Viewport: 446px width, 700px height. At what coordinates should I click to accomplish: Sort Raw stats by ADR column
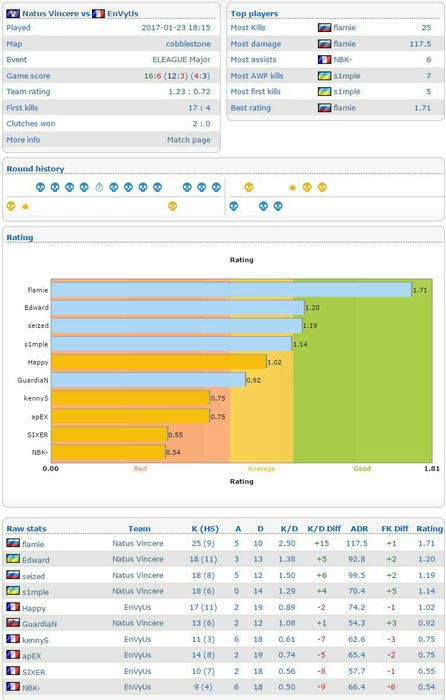(x=359, y=529)
